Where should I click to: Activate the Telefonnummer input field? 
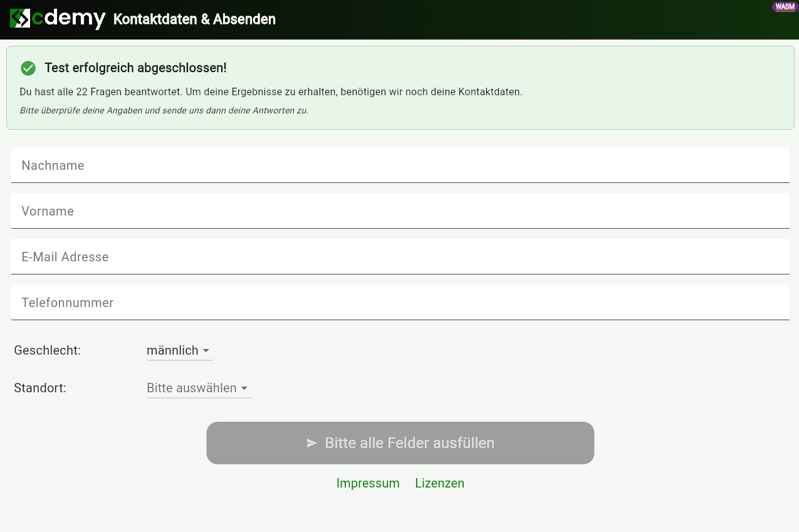(400, 303)
